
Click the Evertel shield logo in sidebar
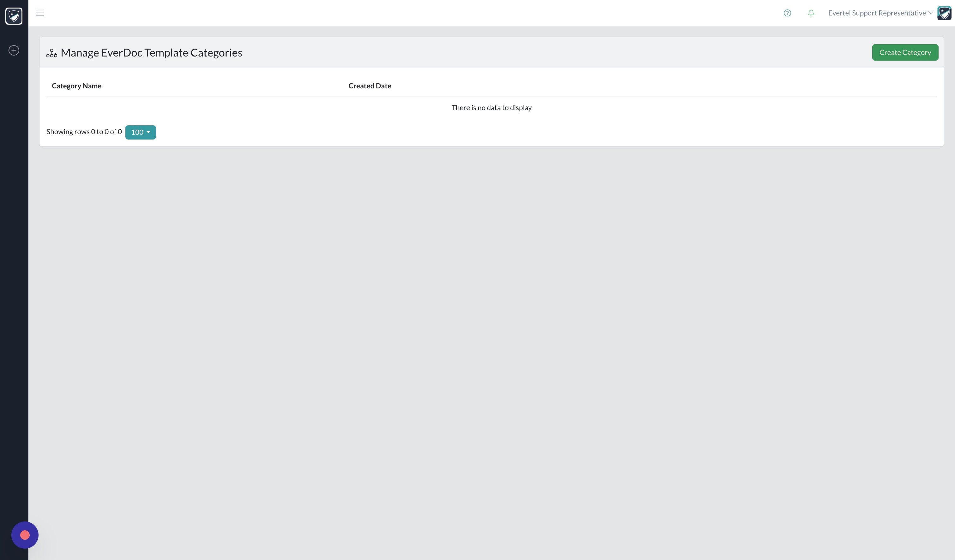(x=14, y=16)
